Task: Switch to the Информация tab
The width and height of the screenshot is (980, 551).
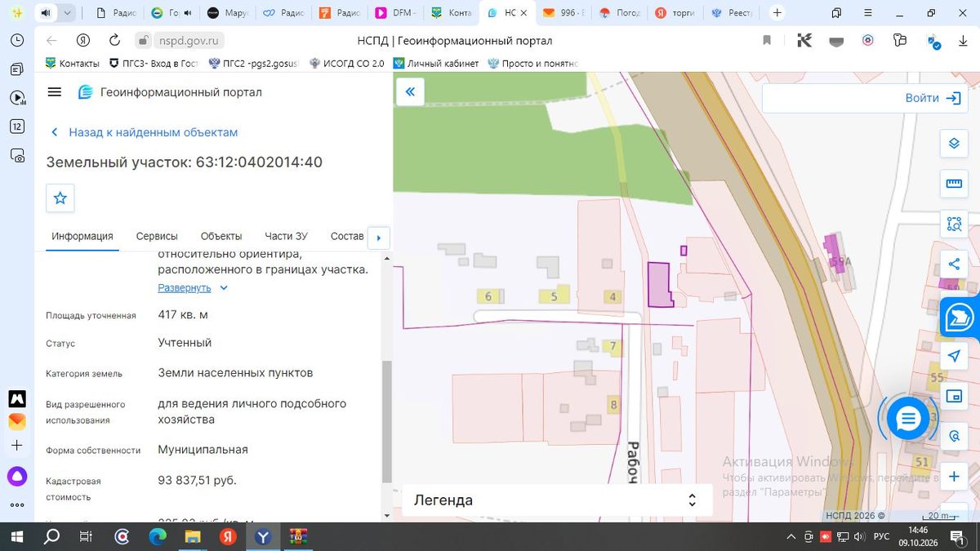Action: click(82, 236)
